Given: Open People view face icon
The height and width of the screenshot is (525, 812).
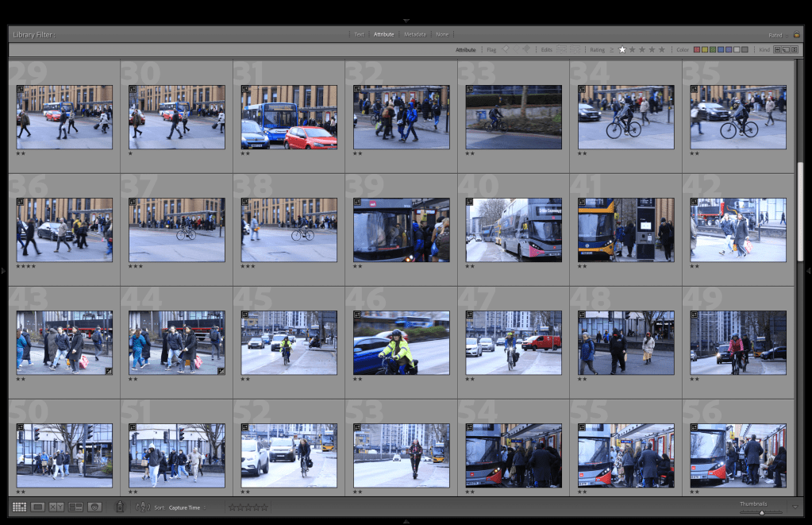Looking at the screenshot, I should tap(94, 507).
